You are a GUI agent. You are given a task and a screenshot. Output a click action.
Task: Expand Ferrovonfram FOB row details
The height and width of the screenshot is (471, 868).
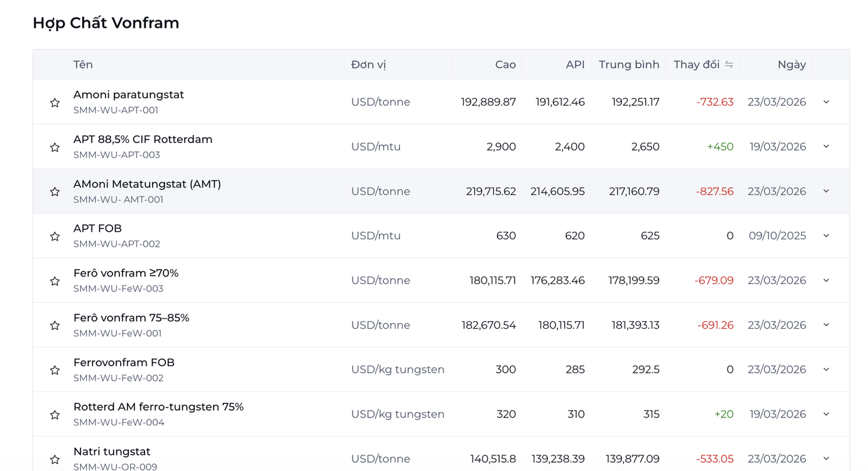[826, 369]
